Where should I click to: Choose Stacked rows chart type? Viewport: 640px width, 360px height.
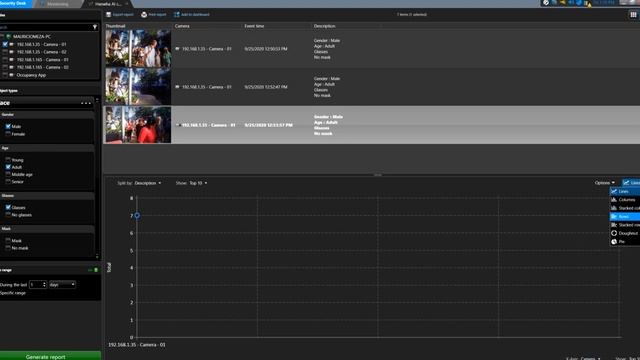point(625,225)
